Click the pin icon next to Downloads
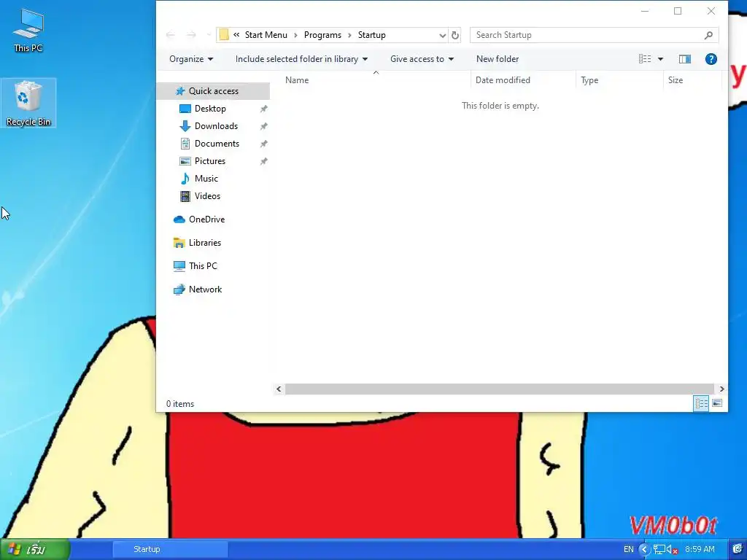Viewport: 747px width, 560px height. pyautogui.click(x=263, y=127)
